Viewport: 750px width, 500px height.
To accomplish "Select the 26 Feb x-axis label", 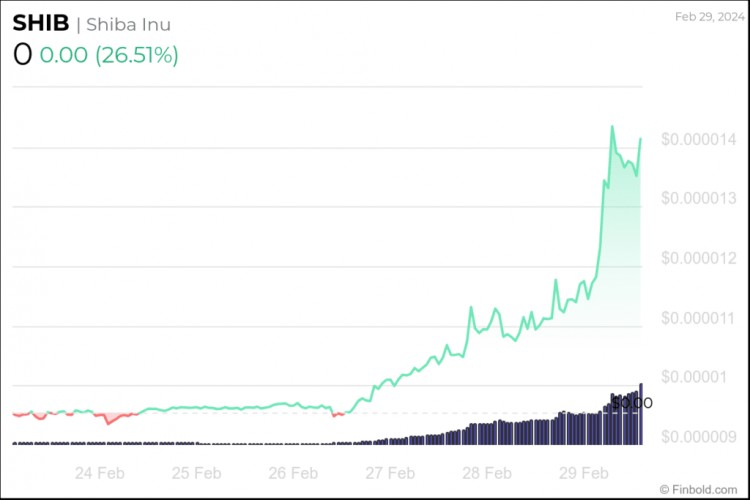I will point(292,473).
